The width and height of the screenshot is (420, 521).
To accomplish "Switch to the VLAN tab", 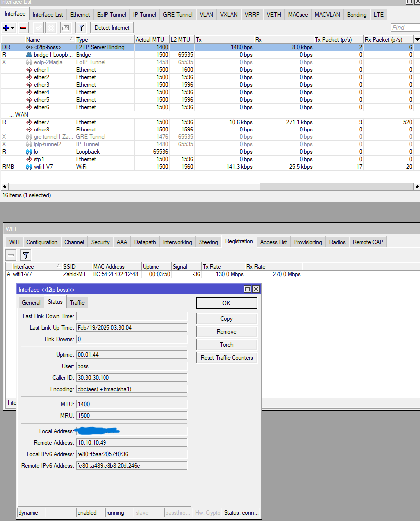I will 206,15.
